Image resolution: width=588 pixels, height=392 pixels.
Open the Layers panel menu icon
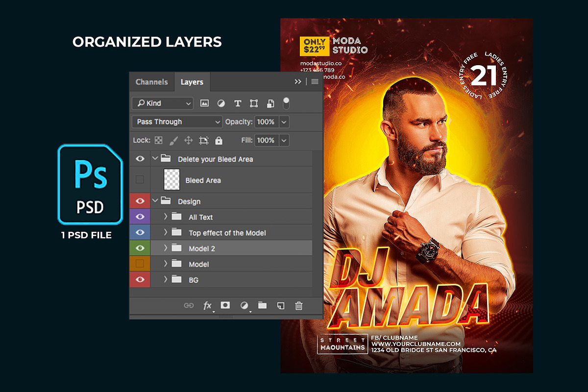[x=315, y=82]
